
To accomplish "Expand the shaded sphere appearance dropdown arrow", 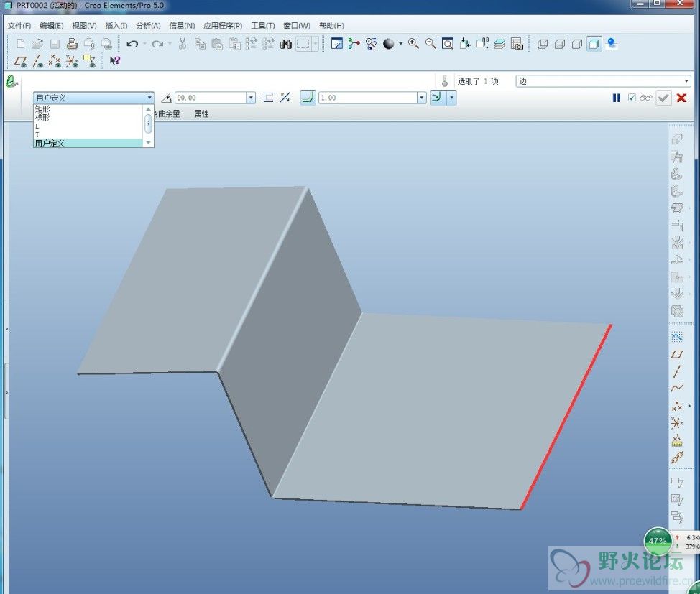I will [400, 44].
